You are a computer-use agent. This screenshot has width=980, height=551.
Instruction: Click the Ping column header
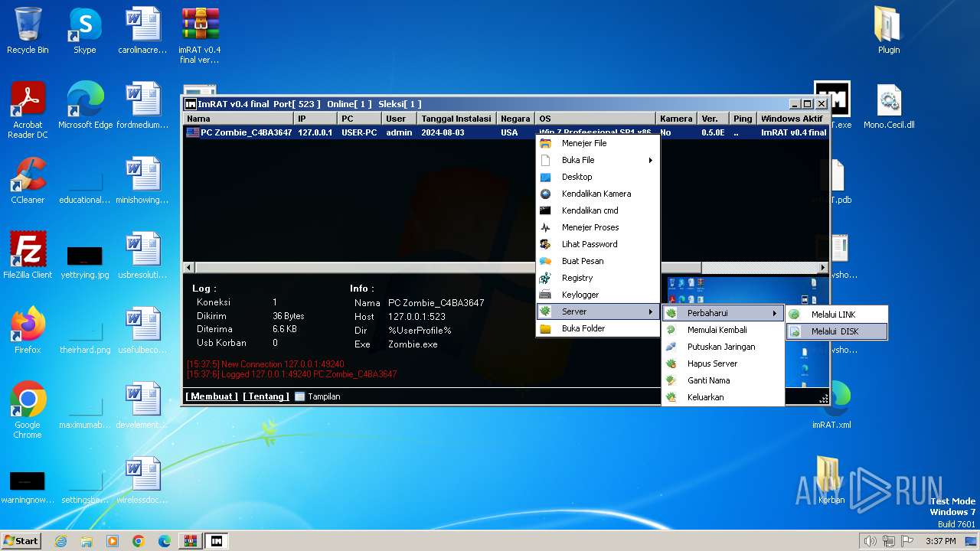pos(742,119)
